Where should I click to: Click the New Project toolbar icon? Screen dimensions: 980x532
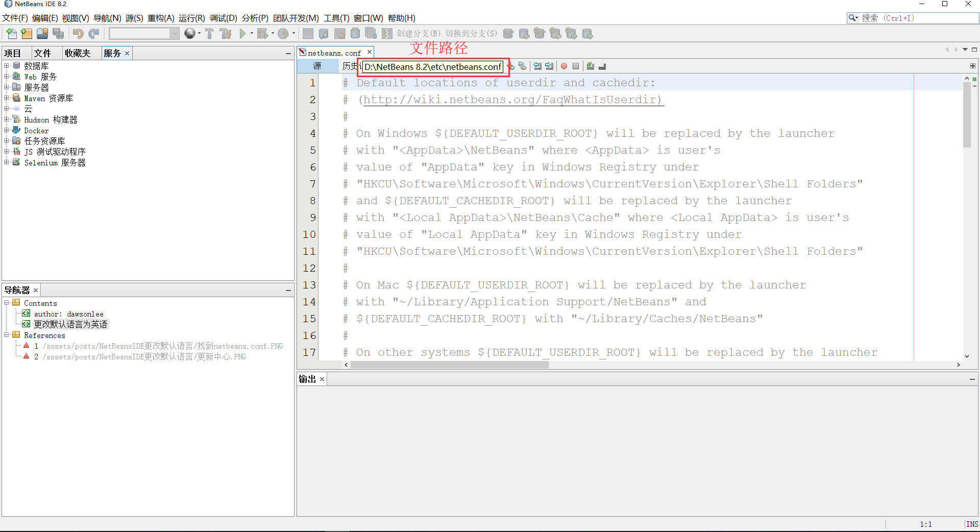(27, 34)
